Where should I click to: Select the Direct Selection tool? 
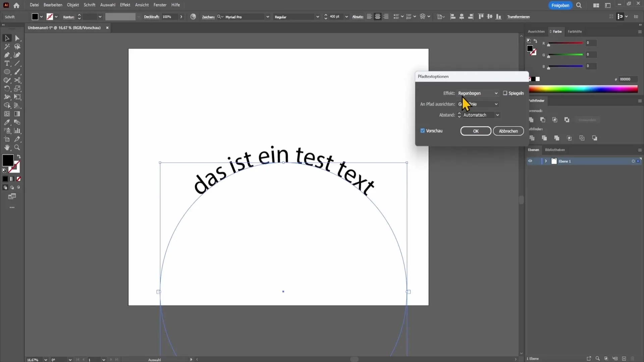17,38
